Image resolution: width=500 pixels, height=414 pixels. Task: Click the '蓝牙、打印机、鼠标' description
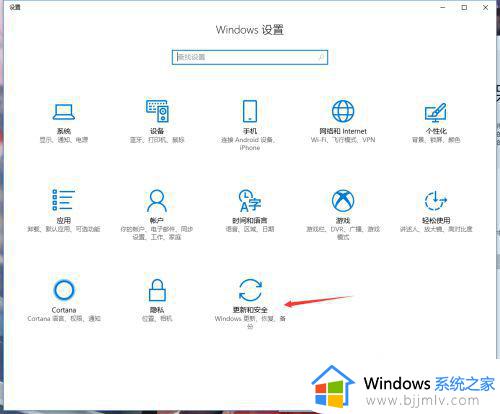tap(157, 140)
